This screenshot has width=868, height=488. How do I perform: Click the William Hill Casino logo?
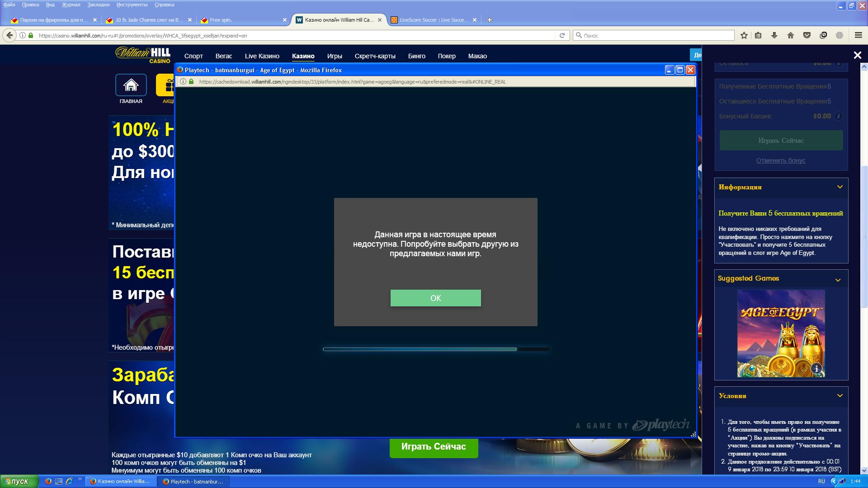click(x=143, y=55)
